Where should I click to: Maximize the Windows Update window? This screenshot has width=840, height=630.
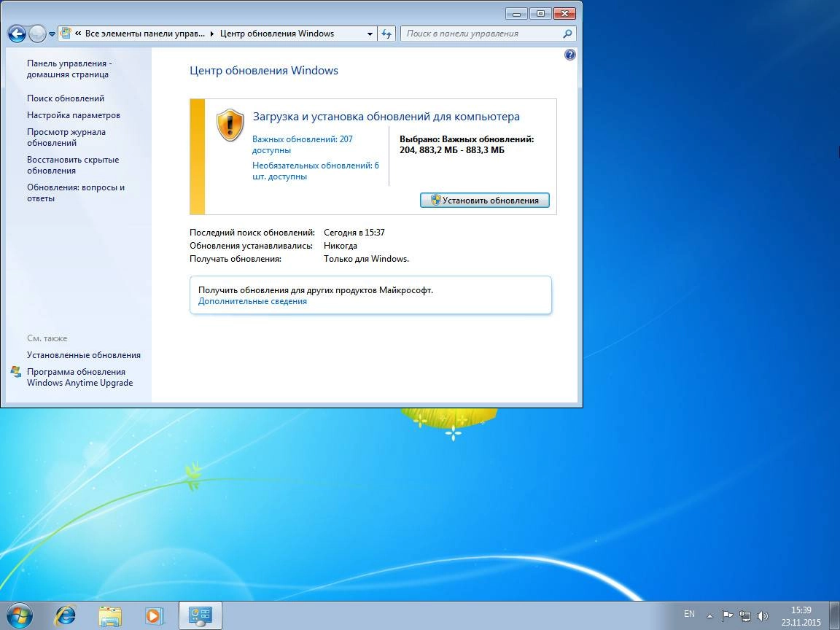pyautogui.click(x=540, y=14)
